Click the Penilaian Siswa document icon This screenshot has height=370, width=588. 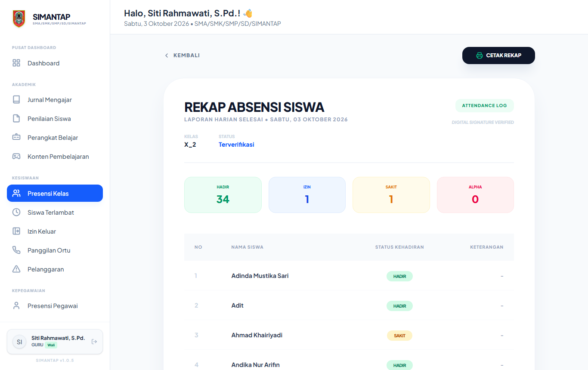(16, 119)
